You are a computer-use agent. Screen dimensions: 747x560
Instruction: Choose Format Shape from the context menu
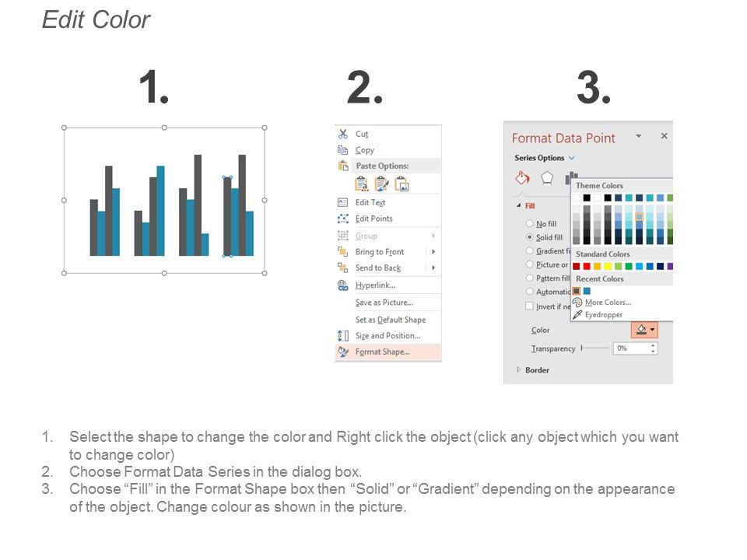pos(382,349)
